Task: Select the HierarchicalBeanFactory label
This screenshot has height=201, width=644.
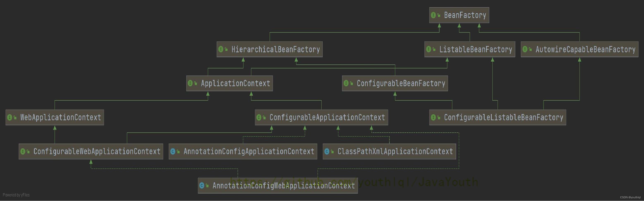Action: pos(275,49)
